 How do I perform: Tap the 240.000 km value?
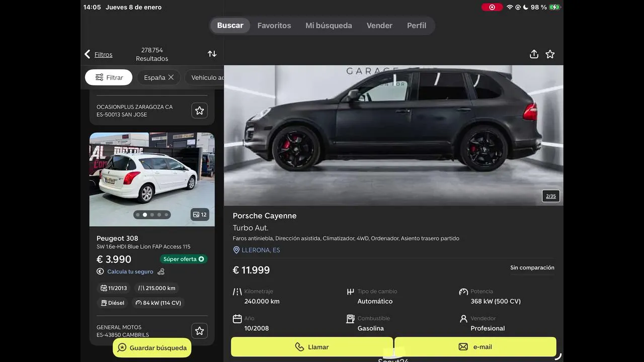262,301
